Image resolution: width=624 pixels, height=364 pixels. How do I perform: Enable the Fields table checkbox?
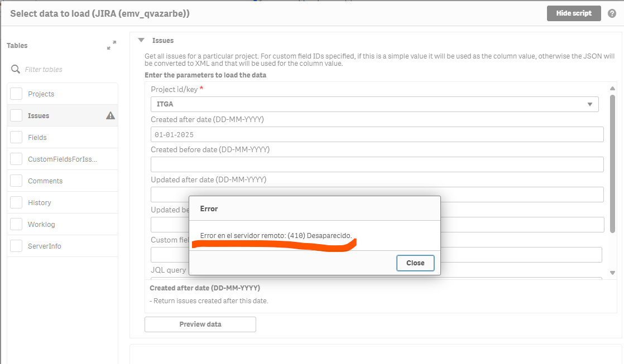[16, 137]
